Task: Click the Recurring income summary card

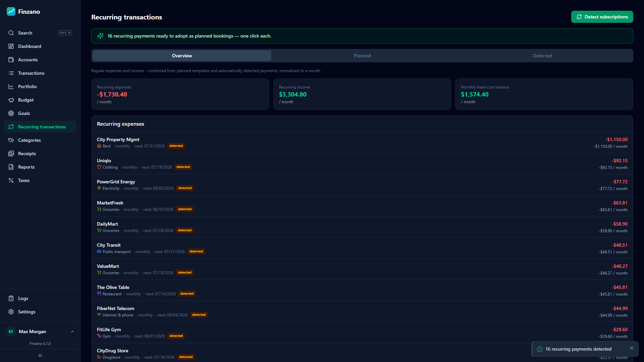Action: (x=362, y=94)
